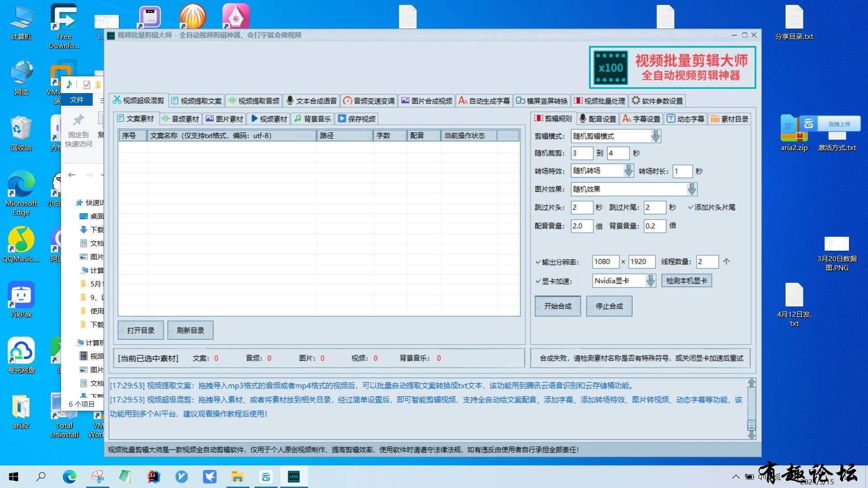This screenshot has height=488, width=868.
Task: Open the 视频提取文案 tab
Action: (197, 101)
